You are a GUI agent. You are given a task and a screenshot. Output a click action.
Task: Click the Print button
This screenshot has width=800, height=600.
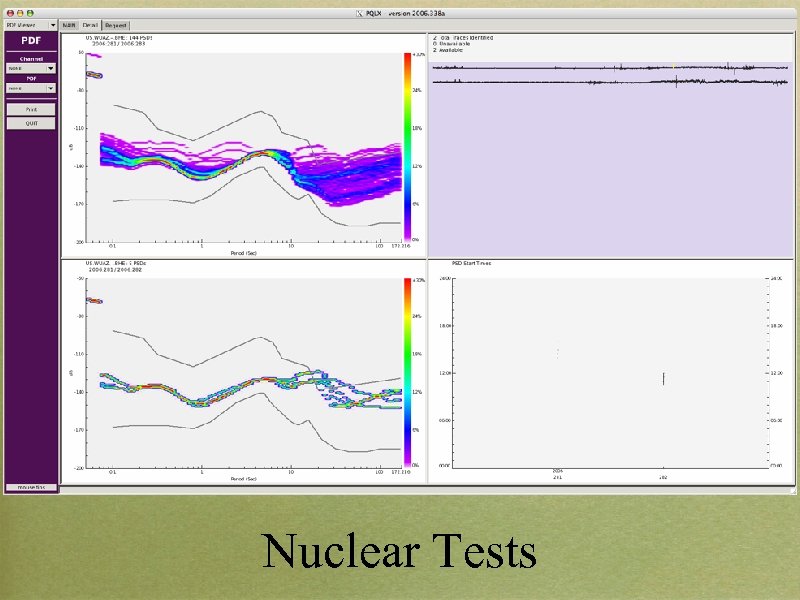click(x=30, y=109)
